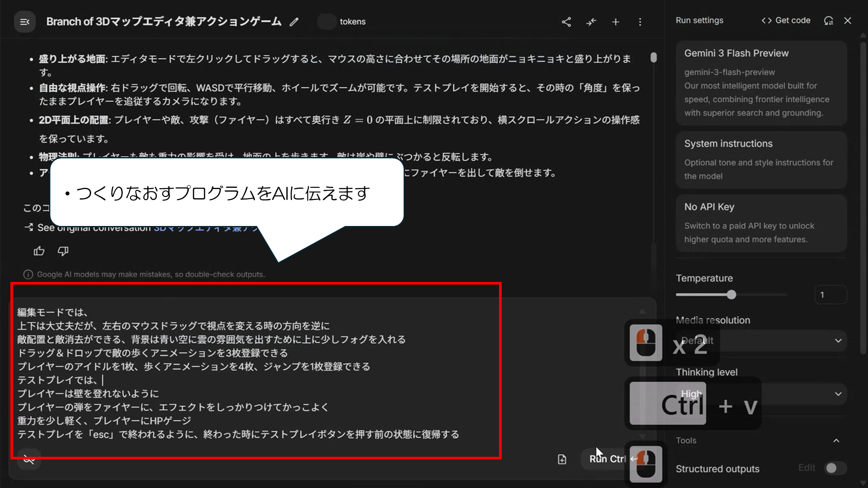Toggle the Structured outputs switch
868x488 pixels.
(835, 468)
